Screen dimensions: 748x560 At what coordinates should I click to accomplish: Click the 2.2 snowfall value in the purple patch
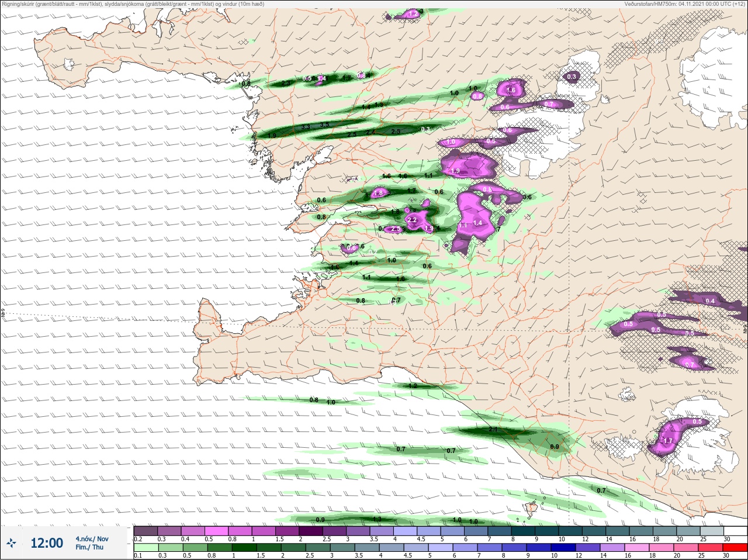point(411,220)
